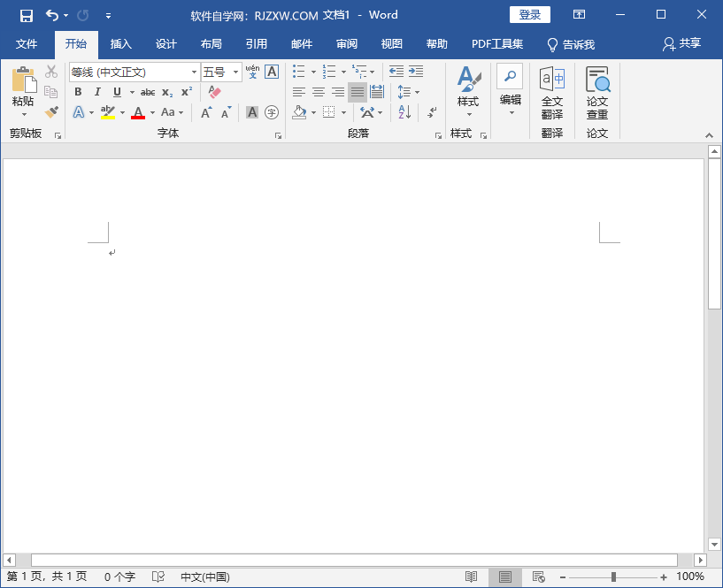723x588 pixels.
Task: Click the clear formatting eraser icon
Action: coord(213,91)
